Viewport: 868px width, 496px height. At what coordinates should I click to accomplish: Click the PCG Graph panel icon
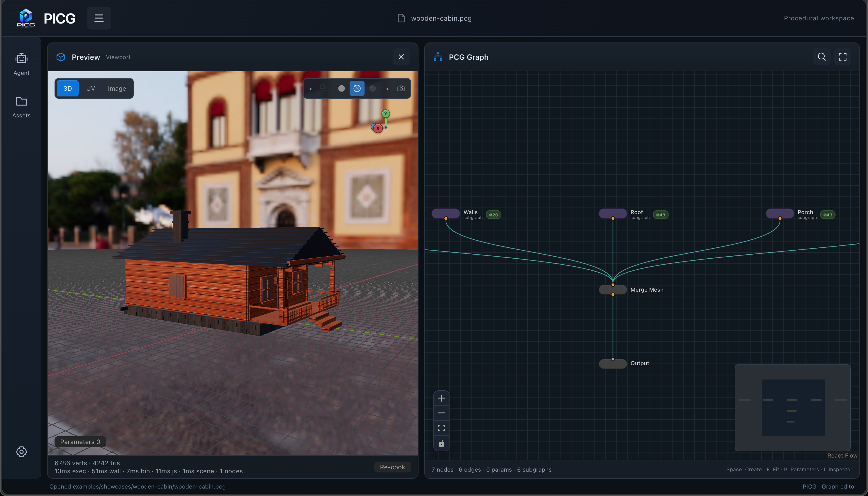(438, 57)
